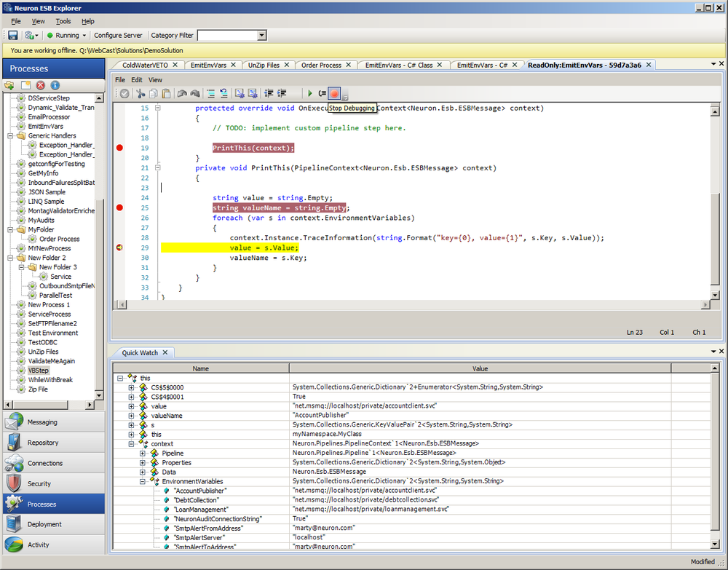Switch to the Order Process tab

pos(321,65)
